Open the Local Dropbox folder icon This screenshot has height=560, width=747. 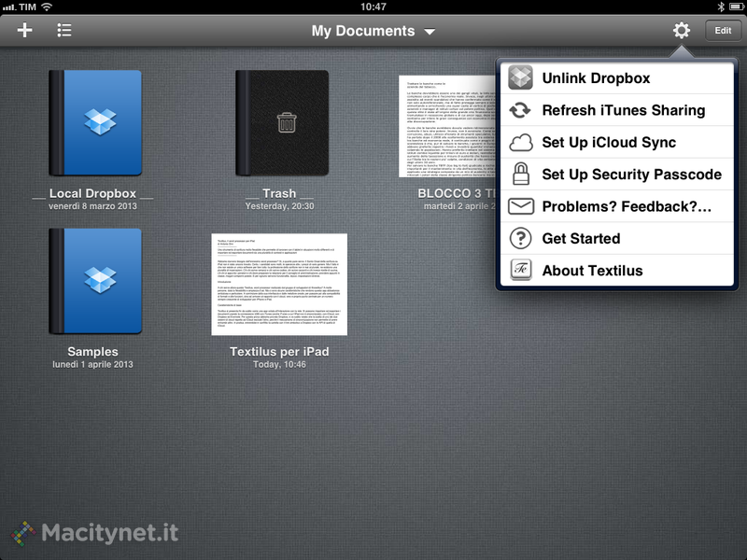coord(95,123)
